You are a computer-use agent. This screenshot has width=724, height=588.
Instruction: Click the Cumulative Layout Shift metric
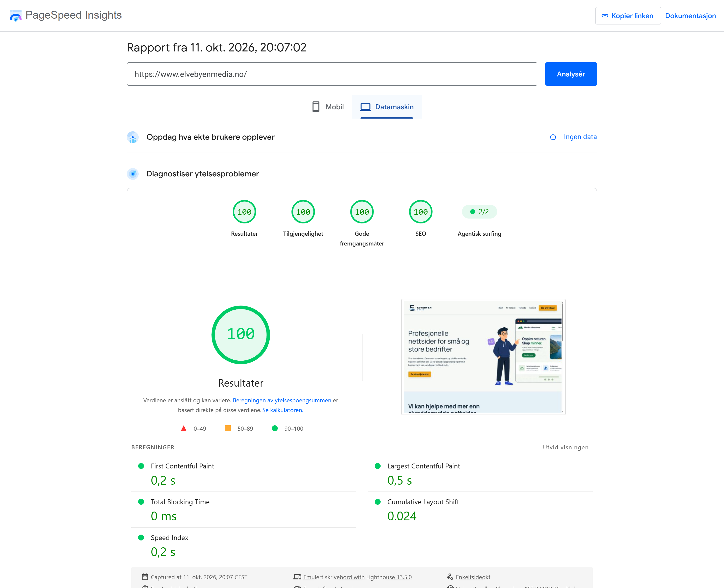pyautogui.click(x=480, y=509)
